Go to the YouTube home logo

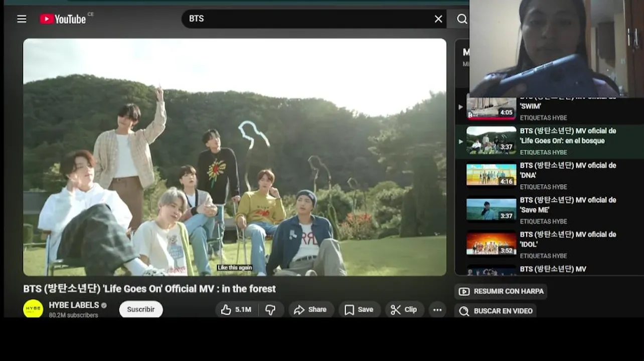point(63,19)
